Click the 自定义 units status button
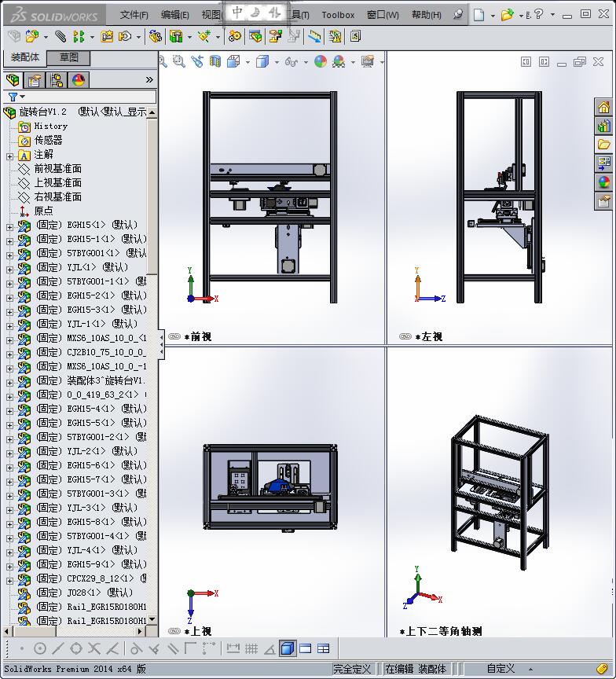 [500, 669]
